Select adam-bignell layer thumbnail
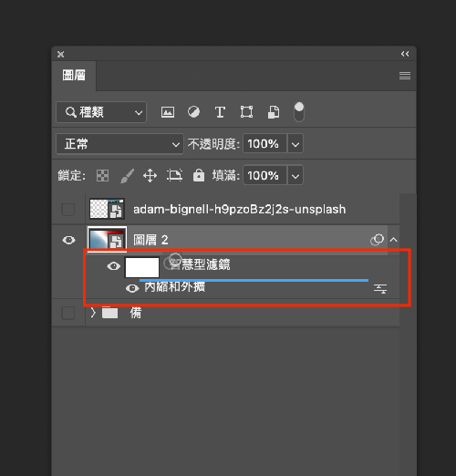This screenshot has height=476, width=456. (107, 209)
